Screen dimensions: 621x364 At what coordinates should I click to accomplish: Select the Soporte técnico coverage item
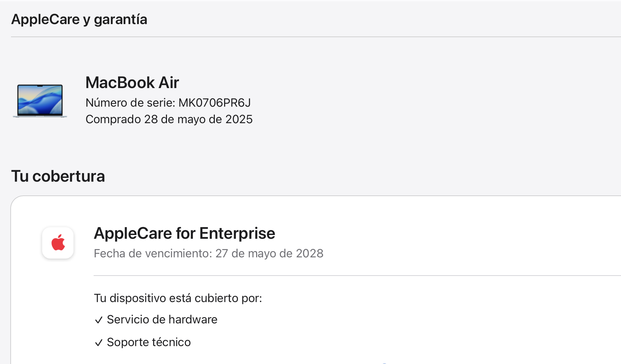click(149, 342)
